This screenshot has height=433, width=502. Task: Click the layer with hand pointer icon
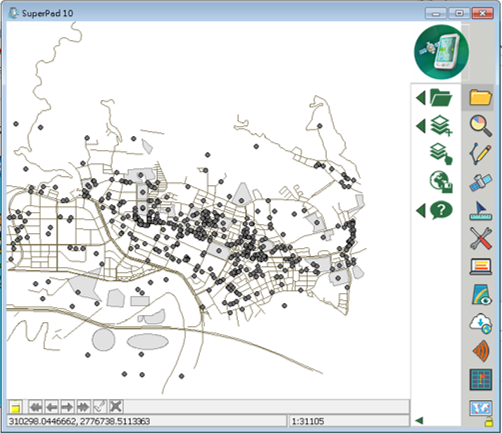tap(441, 154)
